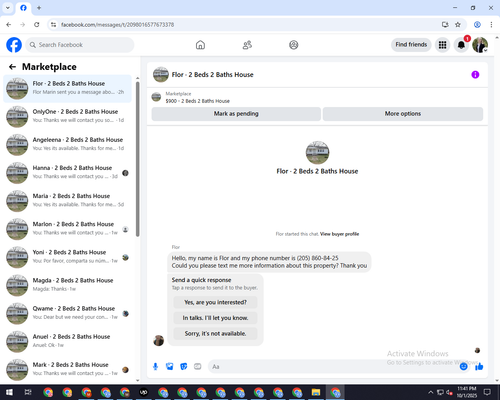Image resolution: width=500 pixels, height=400 pixels.
Task: Open new browser tab
Action: point(39,8)
